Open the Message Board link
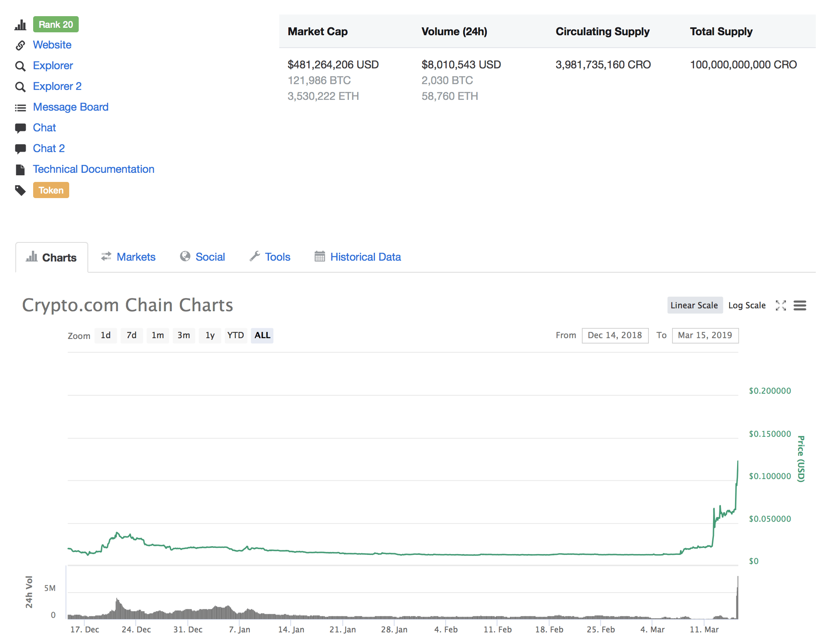Viewport: 827px width, 644px height. pyautogui.click(x=71, y=107)
